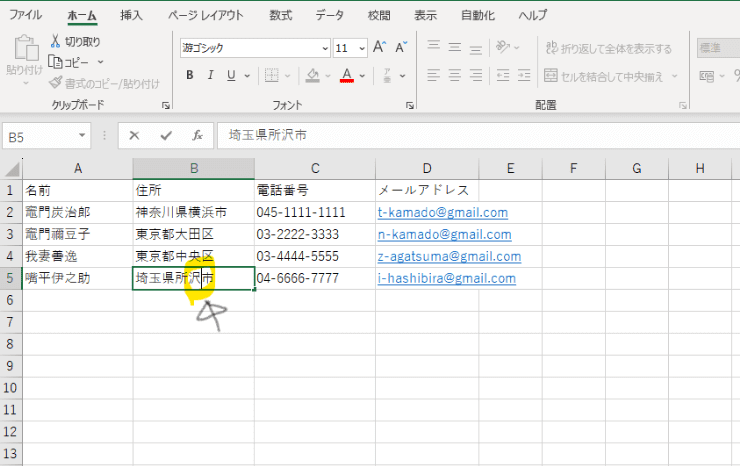Open the Name Box dropdown arrow
Viewport: 740px width, 466px height.
pyautogui.click(x=82, y=135)
